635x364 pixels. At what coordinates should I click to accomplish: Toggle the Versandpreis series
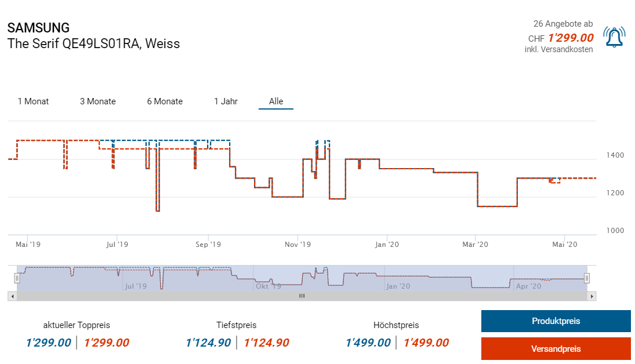(556, 349)
